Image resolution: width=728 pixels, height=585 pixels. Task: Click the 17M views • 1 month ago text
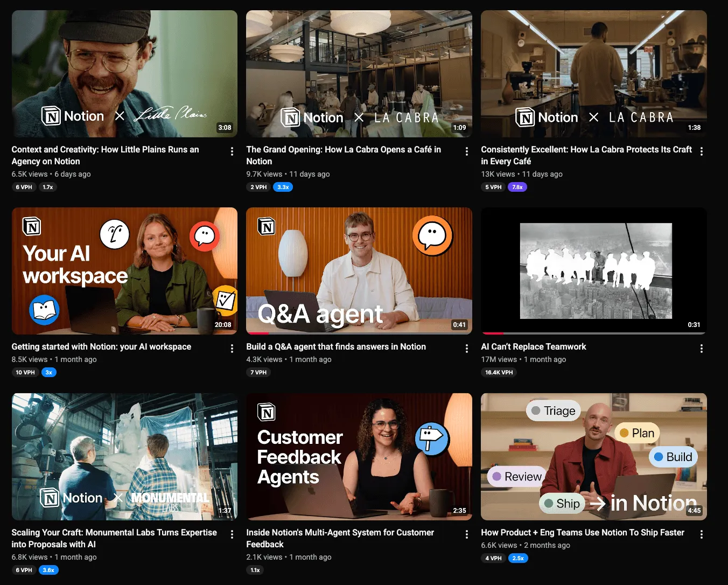pos(523,359)
